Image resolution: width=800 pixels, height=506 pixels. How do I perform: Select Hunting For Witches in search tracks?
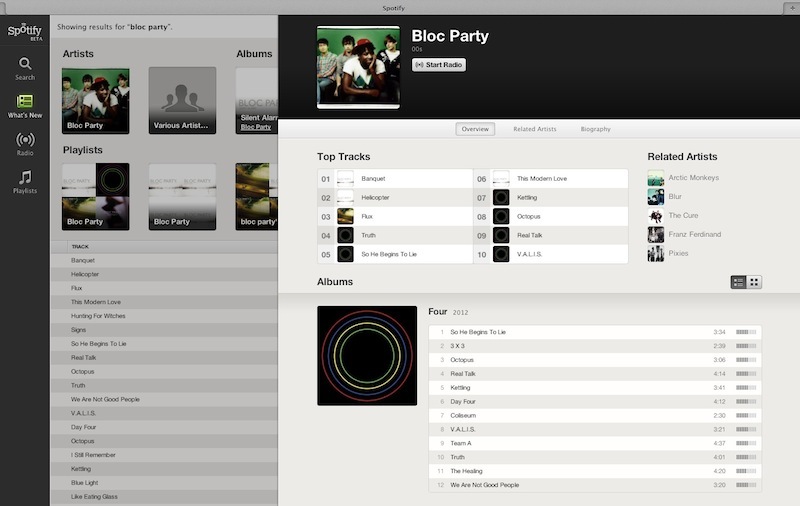[164, 316]
